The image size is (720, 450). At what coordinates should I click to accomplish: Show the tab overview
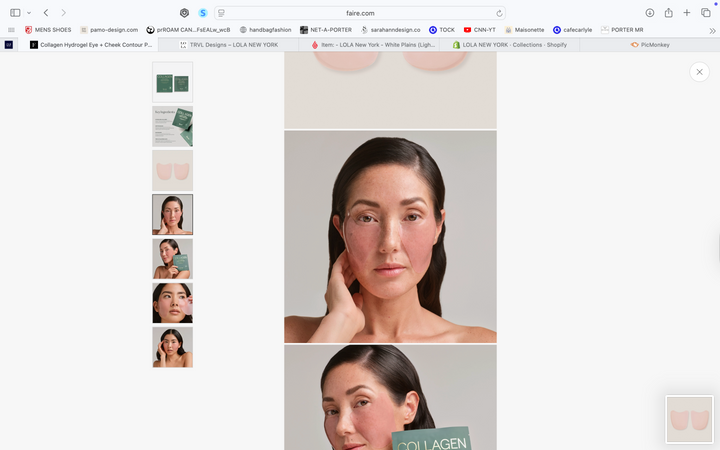[706, 13]
